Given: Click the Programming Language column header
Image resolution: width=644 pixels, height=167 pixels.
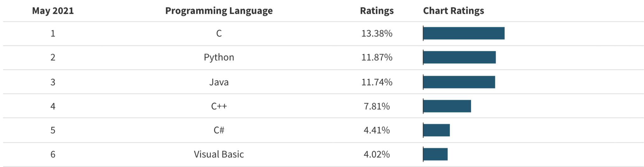Looking at the screenshot, I should click(219, 11).
